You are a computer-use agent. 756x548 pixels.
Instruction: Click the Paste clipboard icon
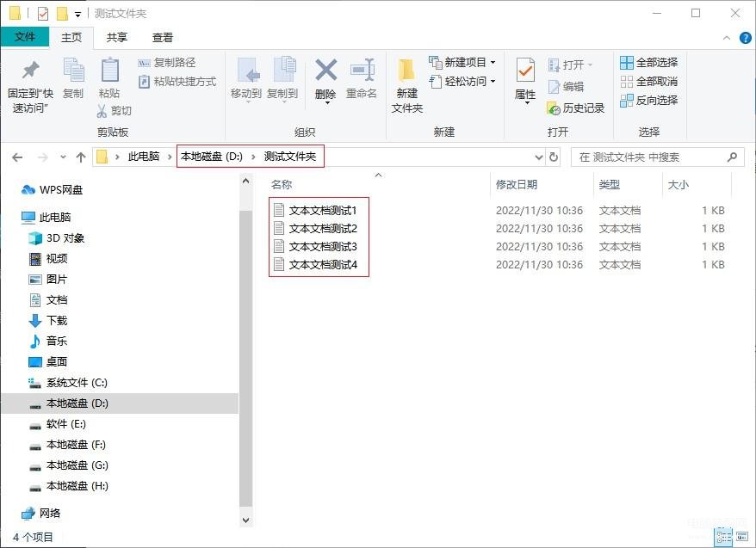click(109, 71)
